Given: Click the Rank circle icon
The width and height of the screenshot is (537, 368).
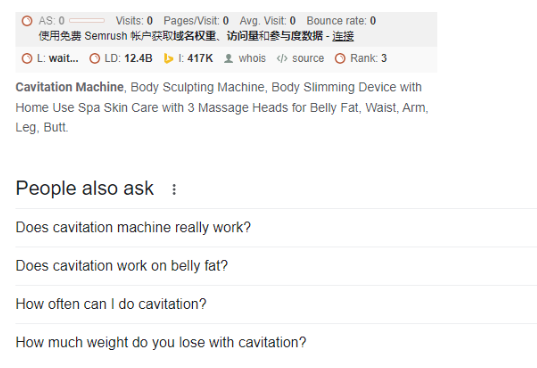Looking at the screenshot, I should pos(340,59).
